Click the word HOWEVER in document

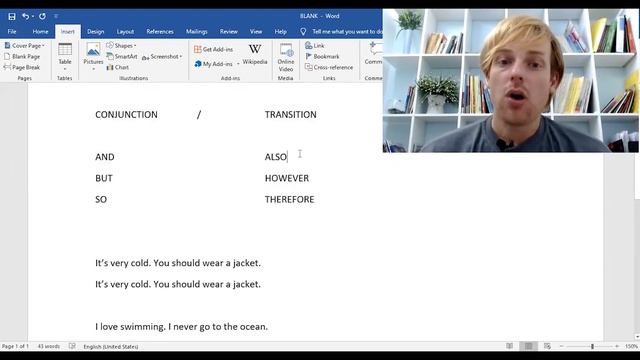click(287, 178)
